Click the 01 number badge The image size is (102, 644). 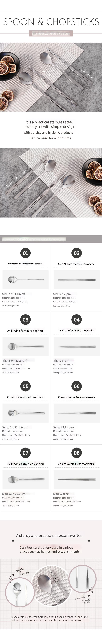pos(25,253)
